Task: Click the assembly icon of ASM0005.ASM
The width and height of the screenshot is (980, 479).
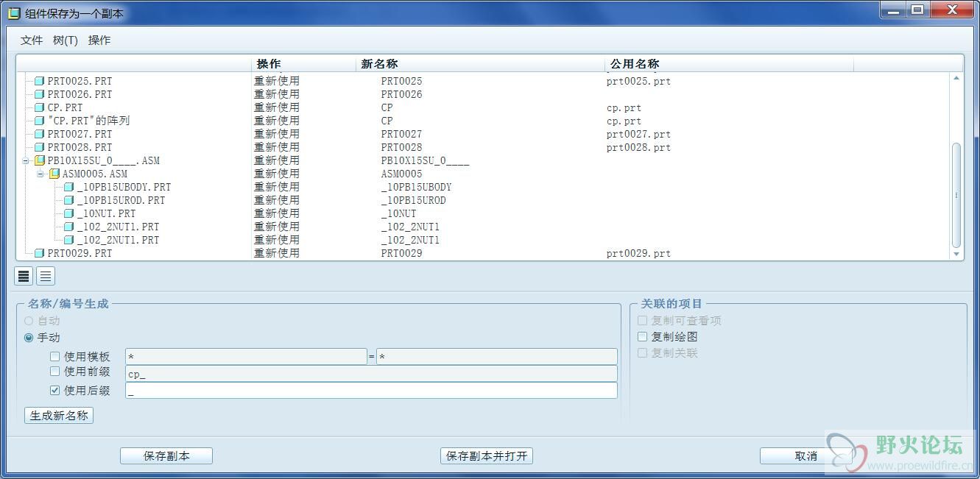Action: (54, 174)
